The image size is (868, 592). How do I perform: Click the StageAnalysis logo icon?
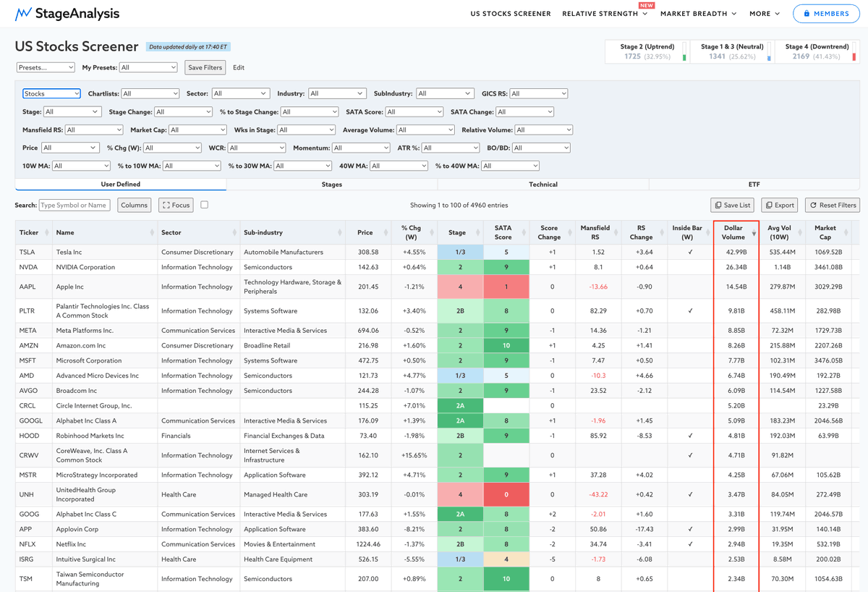click(x=23, y=13)
